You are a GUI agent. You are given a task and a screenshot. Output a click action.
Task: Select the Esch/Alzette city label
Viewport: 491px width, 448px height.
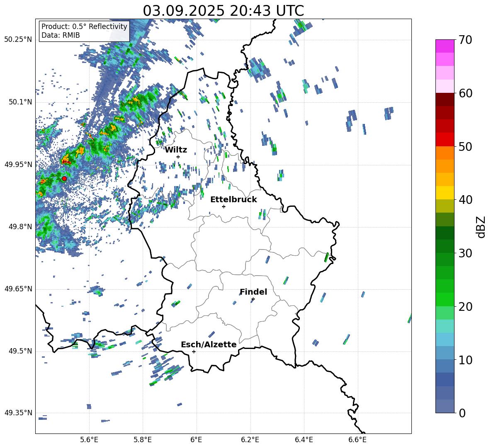pyautogui.click(x=209, y=344)
